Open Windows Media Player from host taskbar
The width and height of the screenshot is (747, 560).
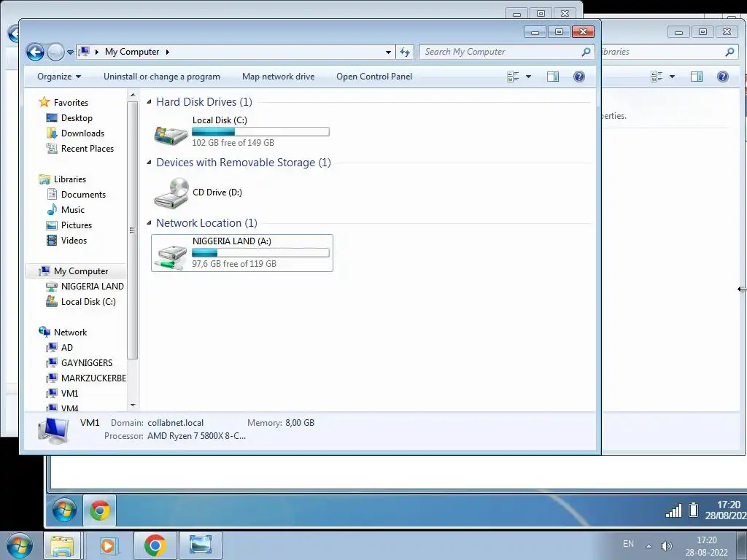108,545
